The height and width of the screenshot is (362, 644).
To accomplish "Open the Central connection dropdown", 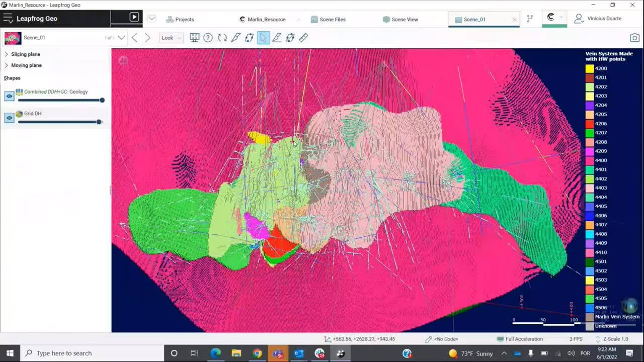I will [x=555, y=18].
